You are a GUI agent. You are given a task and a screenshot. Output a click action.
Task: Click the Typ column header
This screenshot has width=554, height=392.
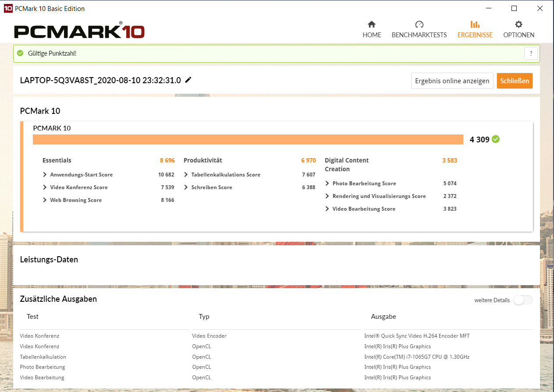coord(204,316)
